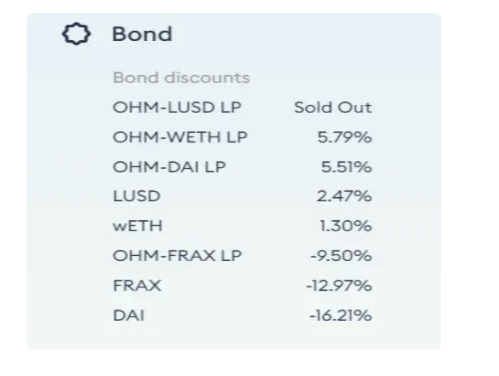
Task: Open the Bond menu item
Action: (x=142, y=34)
